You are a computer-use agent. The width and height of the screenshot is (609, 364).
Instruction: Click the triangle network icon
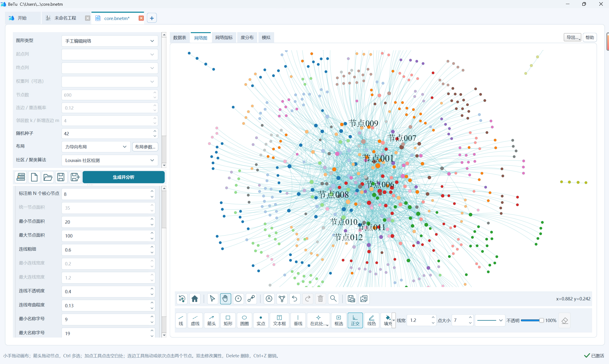point(282,298)
